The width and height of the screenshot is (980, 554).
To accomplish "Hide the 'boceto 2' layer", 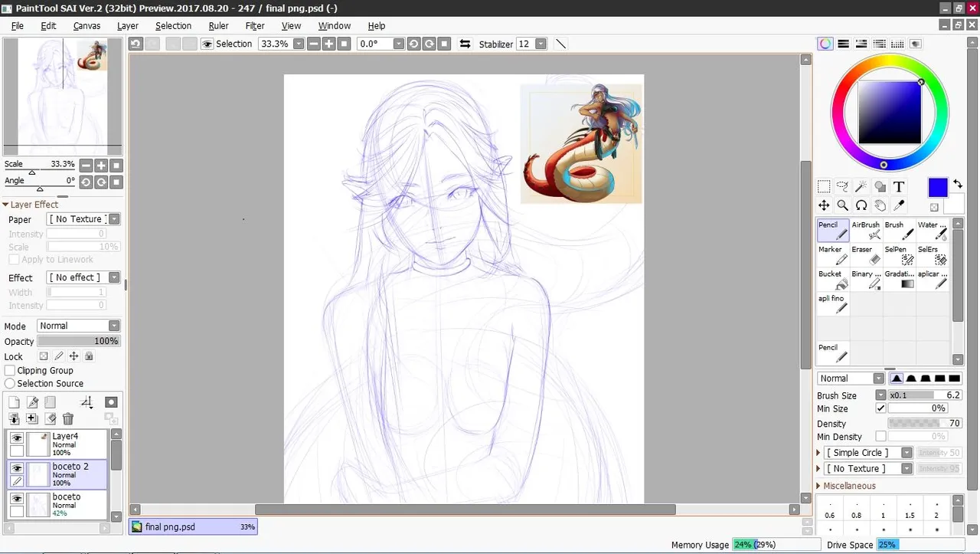I will pyautogui.click(x=16, y=467).
